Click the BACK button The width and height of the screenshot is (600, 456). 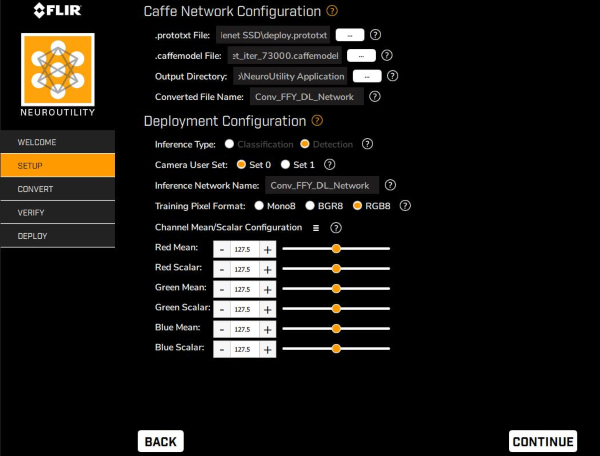coord(161,441)
